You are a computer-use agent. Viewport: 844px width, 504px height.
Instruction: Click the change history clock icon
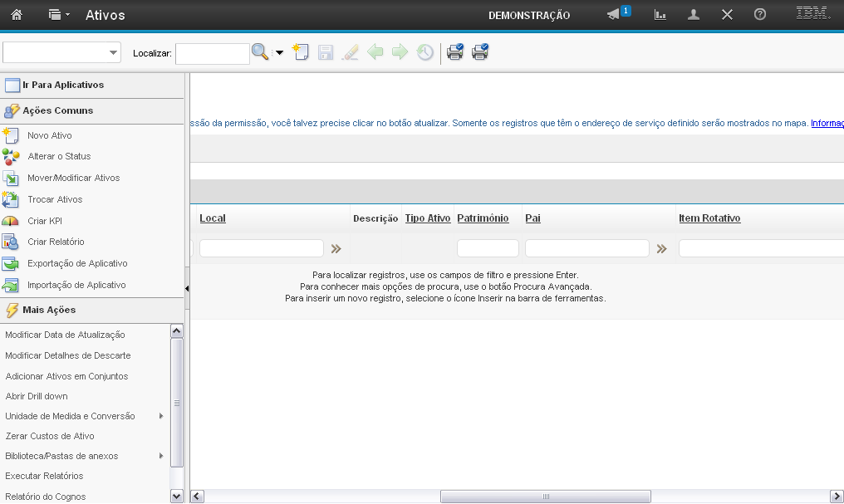click(424, 52)
